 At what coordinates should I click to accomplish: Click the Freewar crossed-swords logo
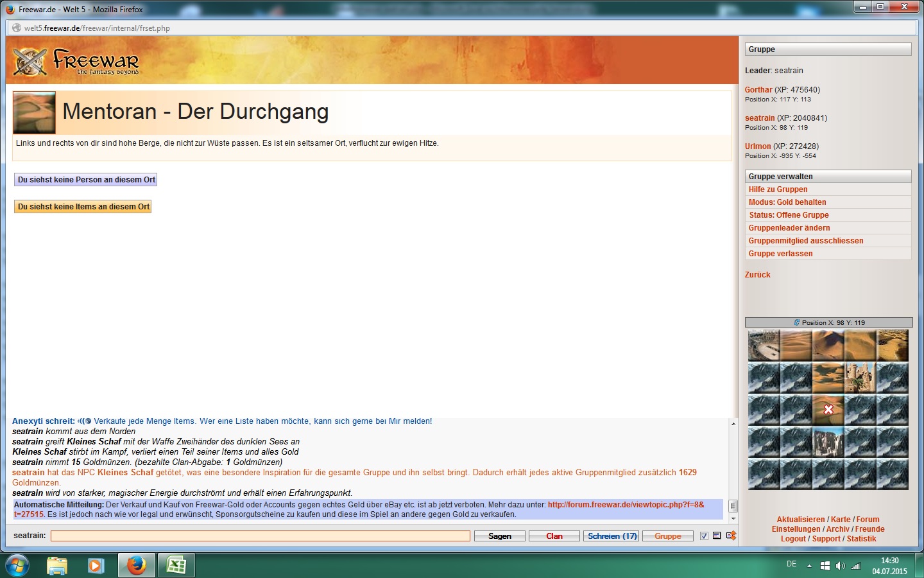pyautogui.click(x=30, y=62)
